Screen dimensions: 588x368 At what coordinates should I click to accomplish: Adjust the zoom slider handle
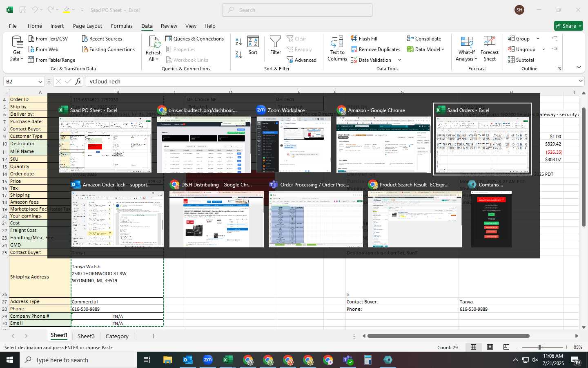(x=540, y=347)
